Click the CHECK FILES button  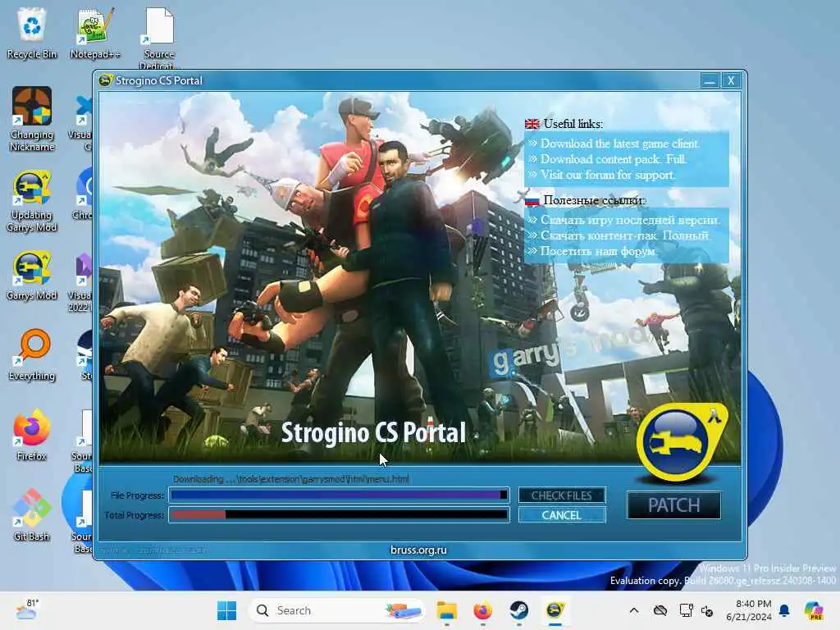[561, 495]
